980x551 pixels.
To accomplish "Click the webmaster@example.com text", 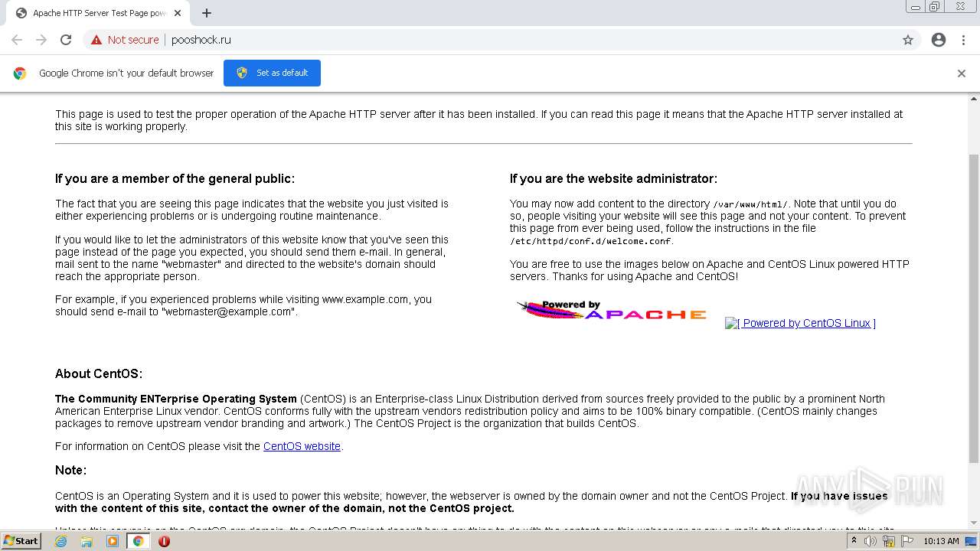I will (x=228, y=311).
